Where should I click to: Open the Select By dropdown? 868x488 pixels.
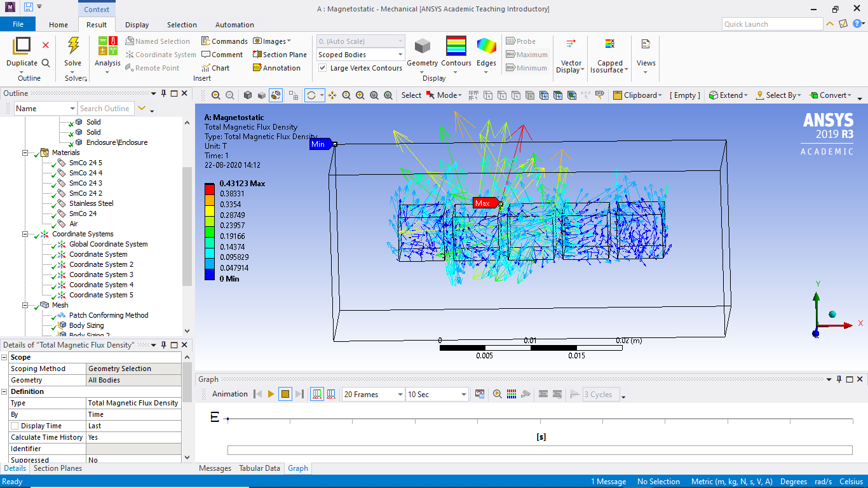tap(779, 95)
